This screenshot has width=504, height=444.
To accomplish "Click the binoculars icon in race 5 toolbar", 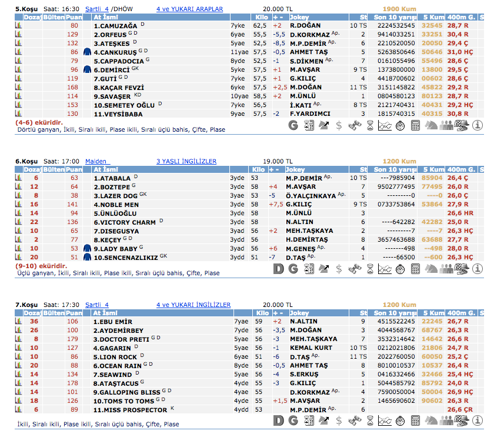I will click(354, 125).
